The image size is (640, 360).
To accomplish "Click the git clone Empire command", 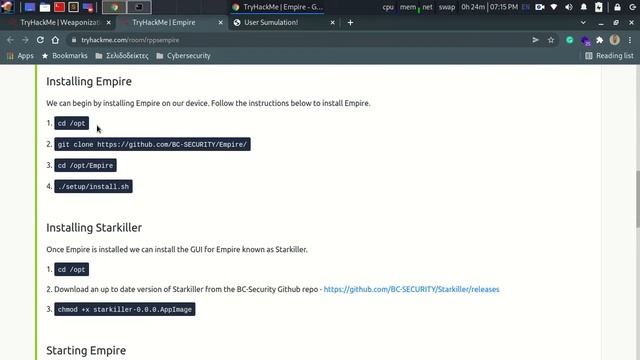I will tap(152, 144).
